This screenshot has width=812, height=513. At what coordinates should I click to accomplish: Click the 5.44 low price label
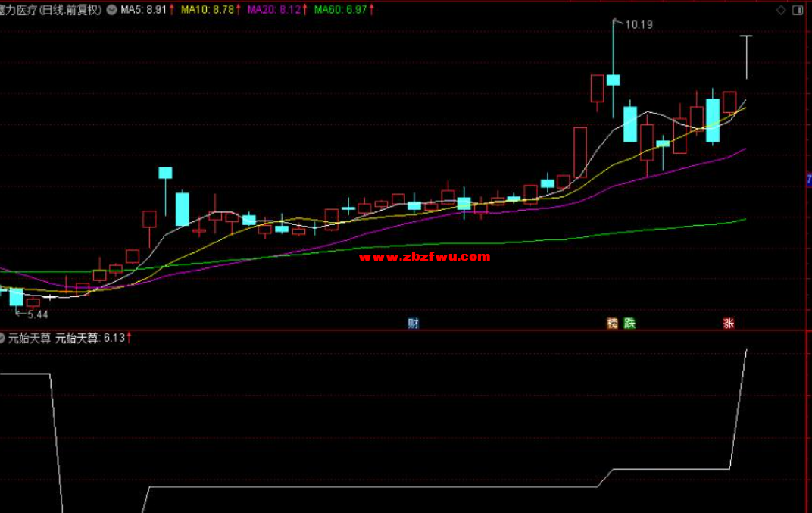coord(37,314)
